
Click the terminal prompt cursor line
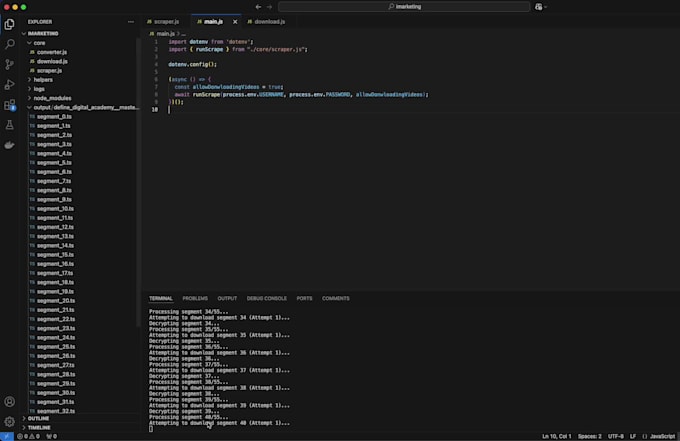[151, 429]
